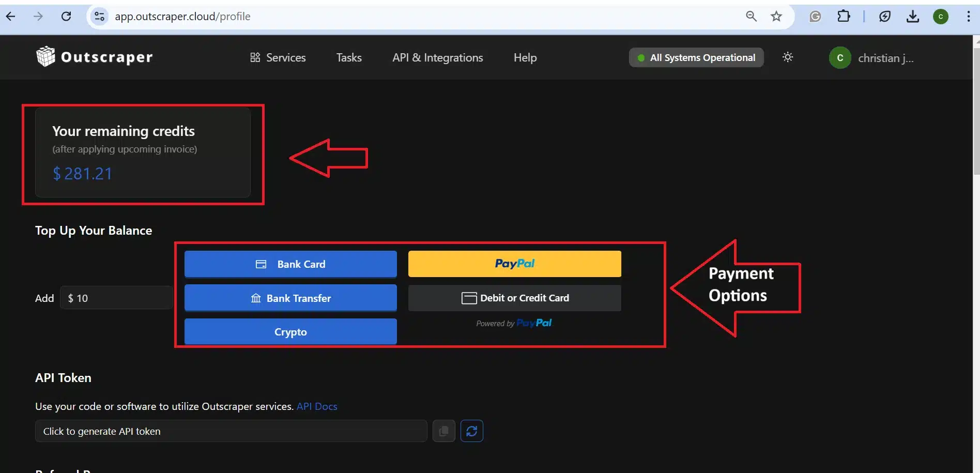The height and width of the screenshot is (473, 980).
Task: Open the Services menu
Action: point(278,57)
